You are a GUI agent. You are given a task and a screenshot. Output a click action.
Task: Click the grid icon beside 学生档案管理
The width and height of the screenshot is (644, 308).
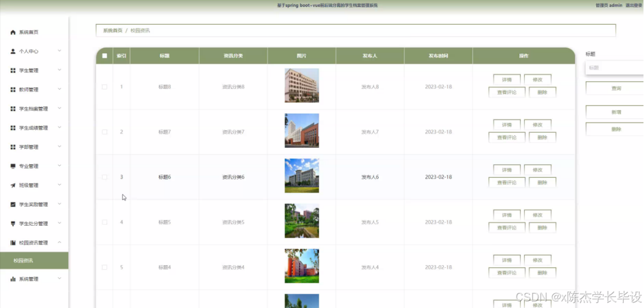point(13,109)
